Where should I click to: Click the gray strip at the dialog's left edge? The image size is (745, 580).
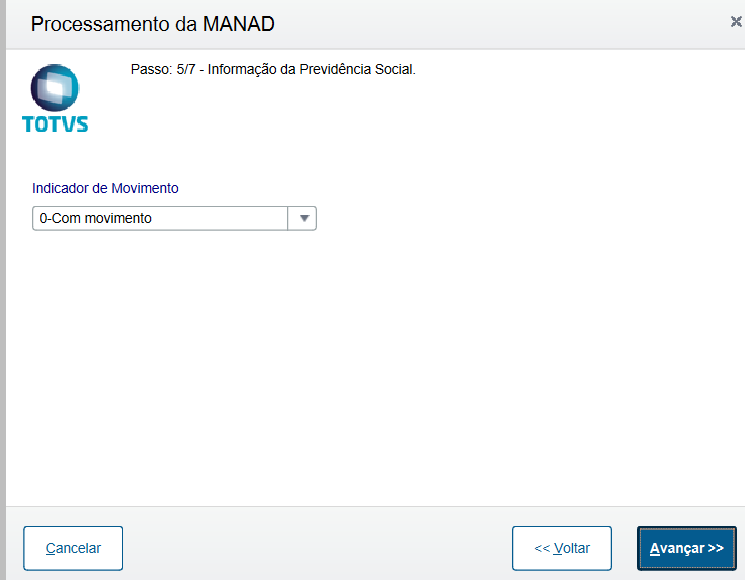[x=3, y=300]
